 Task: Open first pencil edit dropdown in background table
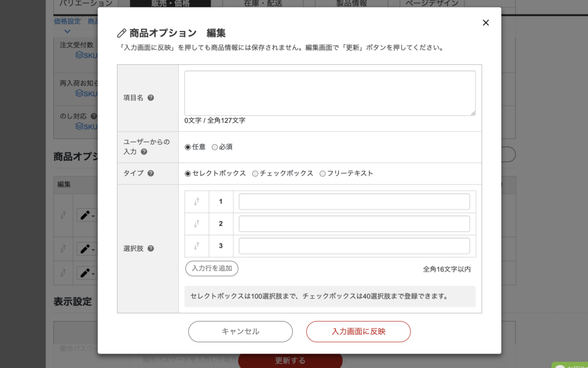pos(87,215)
